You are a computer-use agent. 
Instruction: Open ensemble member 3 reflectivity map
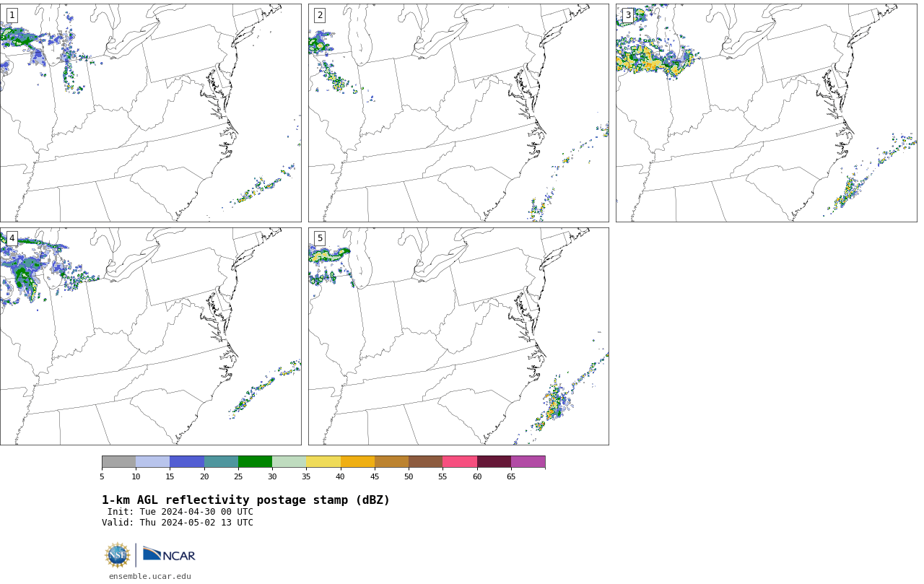pos(766,113)
